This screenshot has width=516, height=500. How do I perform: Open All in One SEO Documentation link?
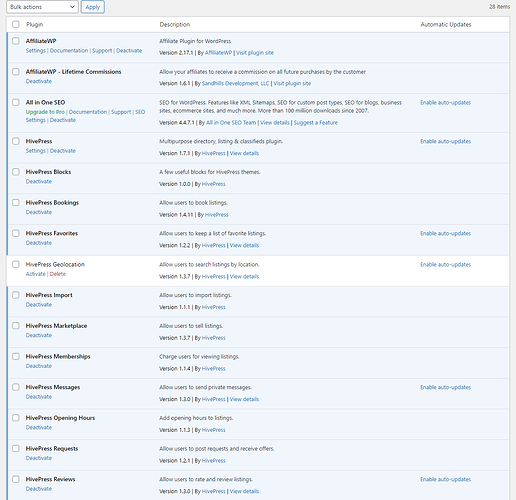click(88, 112)
